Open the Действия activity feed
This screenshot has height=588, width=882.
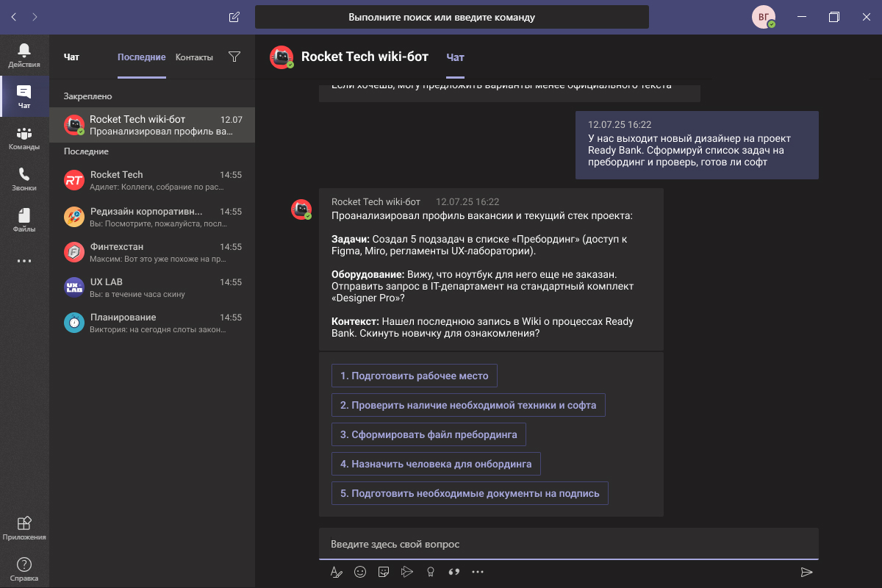[x=24, y=55]
